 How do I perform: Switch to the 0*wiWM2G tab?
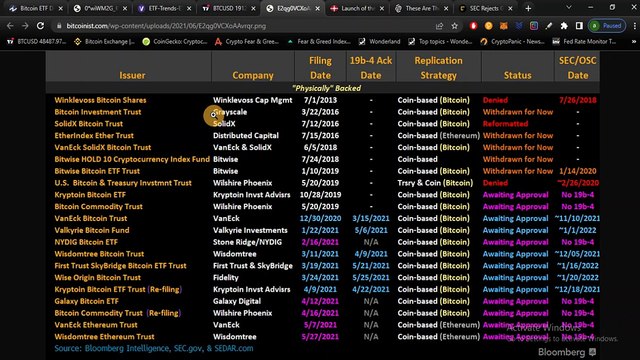pyautogui.click(x=100, y=8)
